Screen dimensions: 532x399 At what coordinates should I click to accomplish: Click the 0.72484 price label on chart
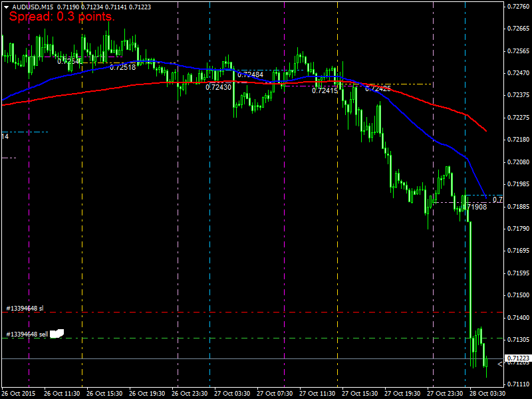coord(250,74)
